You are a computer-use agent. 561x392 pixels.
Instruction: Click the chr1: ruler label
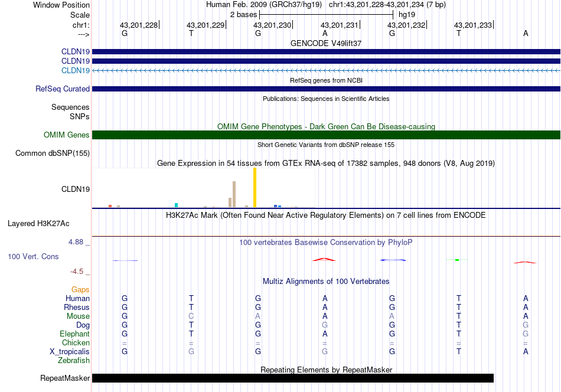[x=81, y=25]
